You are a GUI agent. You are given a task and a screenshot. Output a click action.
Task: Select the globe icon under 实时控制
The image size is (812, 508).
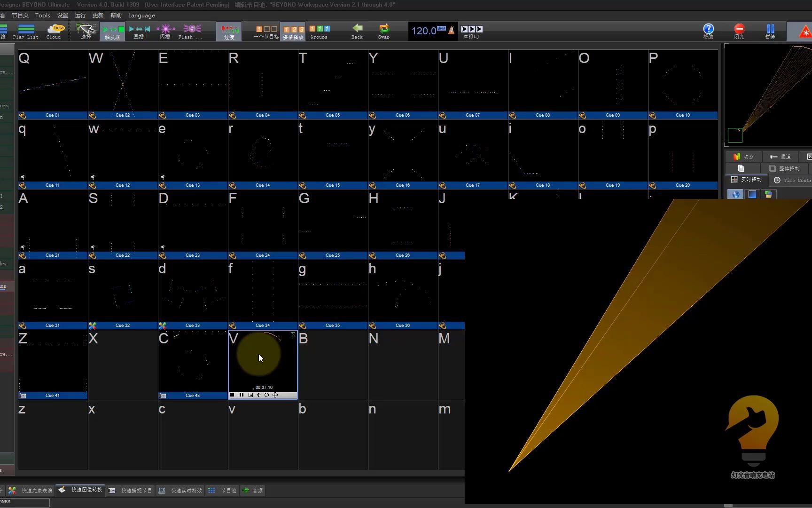coord(735,194)
